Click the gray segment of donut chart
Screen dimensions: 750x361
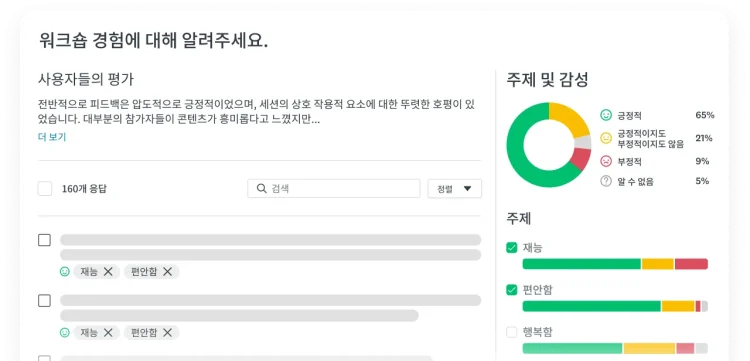coord(583,142)
